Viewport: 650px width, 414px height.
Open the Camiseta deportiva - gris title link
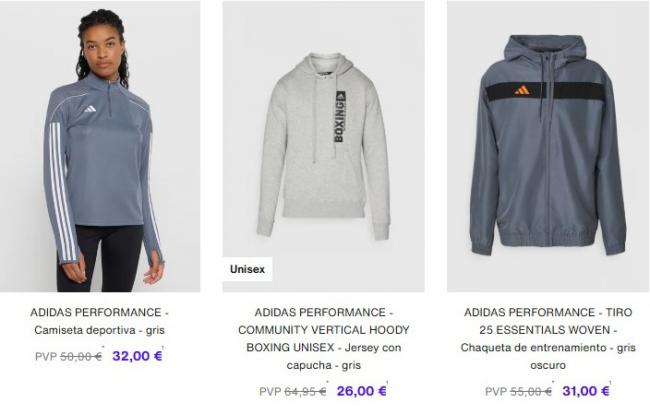(99, 321)
